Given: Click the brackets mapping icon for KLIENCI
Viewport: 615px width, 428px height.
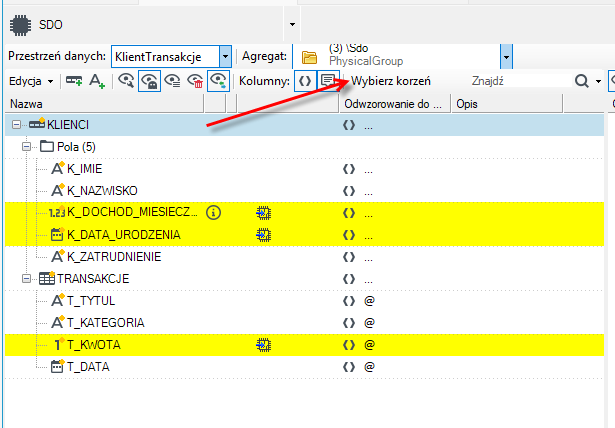Looking at the screenshot, I should (349, 125).
